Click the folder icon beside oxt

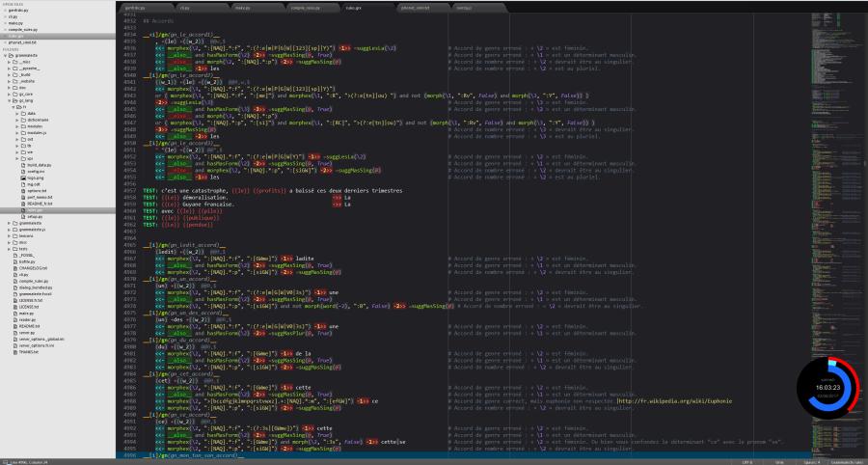[25, 139]
